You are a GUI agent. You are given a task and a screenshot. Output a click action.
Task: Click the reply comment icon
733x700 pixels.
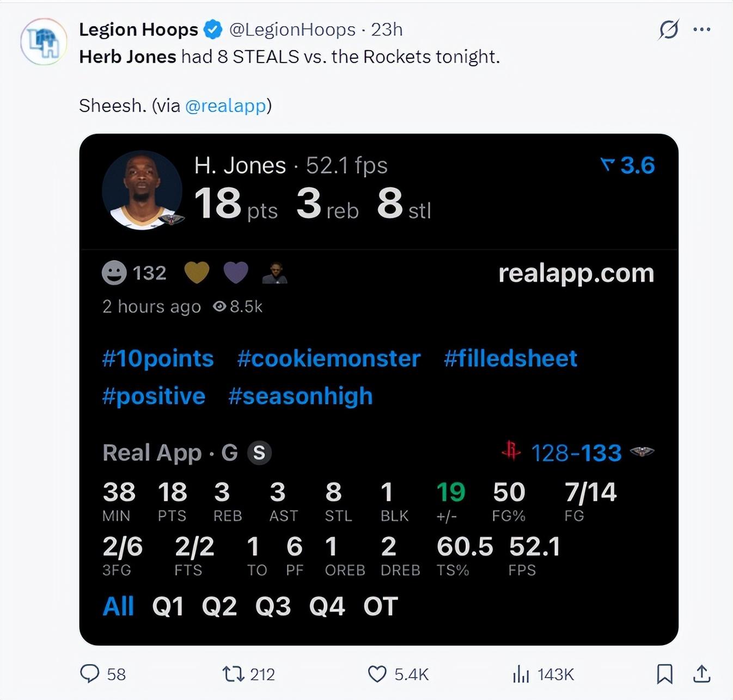pyautogui.click(x=90, y=673)
